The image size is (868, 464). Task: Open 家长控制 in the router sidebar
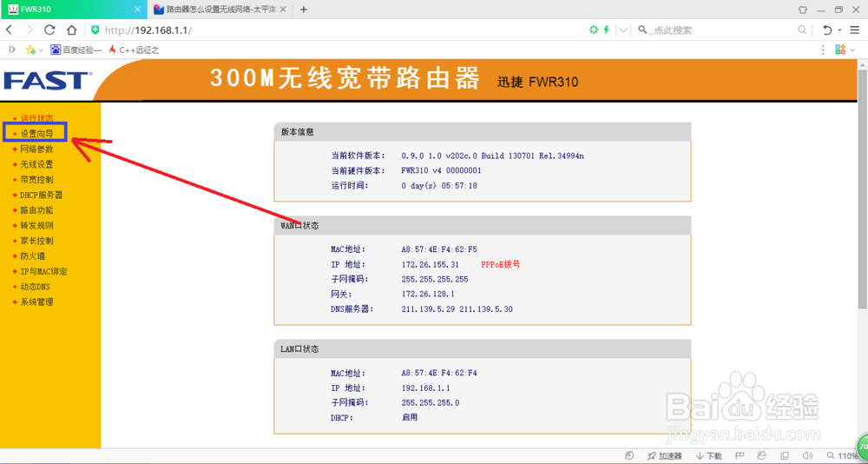tap(36, 242)
